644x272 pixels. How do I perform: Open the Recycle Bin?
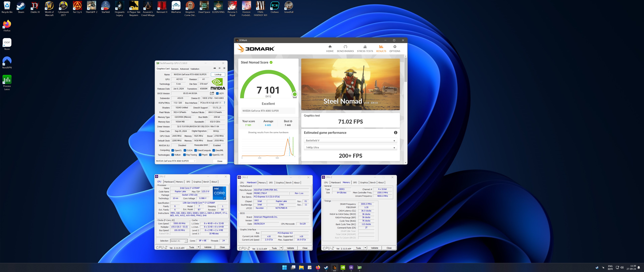click(x=7, y=7)
